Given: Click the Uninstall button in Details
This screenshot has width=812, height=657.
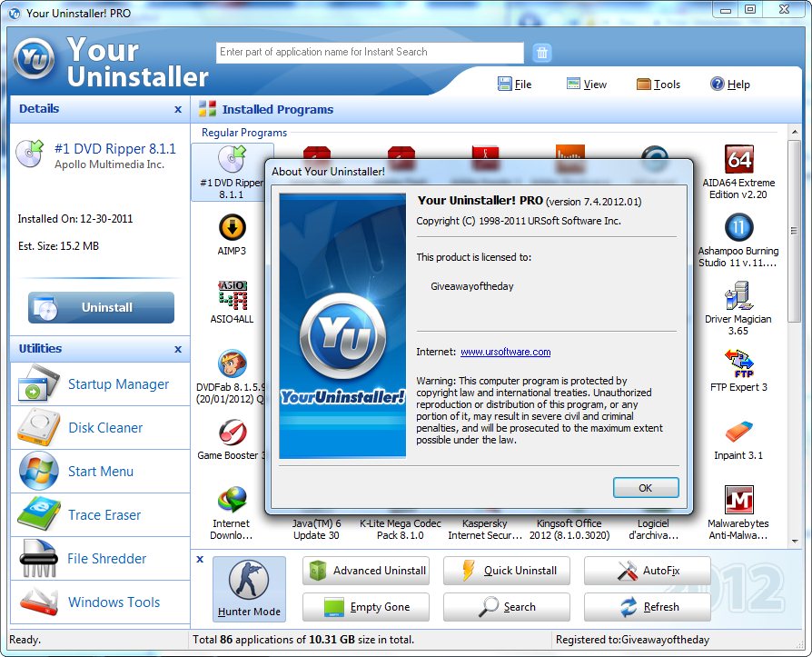Looking at the screenshot, I should click(101, 307).
